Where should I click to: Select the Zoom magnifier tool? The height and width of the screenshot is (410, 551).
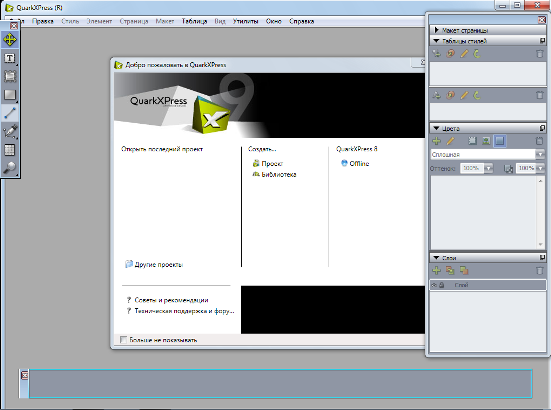(10, 168)
